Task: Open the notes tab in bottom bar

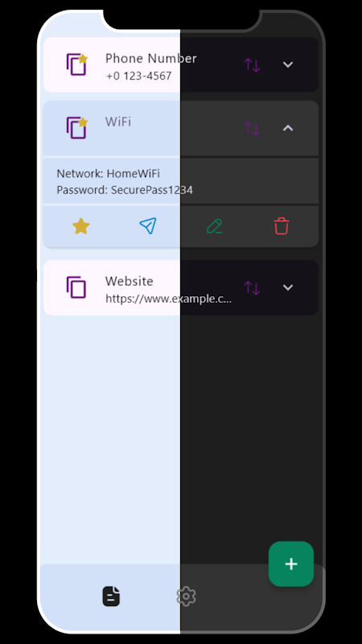Action: pos(111,597)
